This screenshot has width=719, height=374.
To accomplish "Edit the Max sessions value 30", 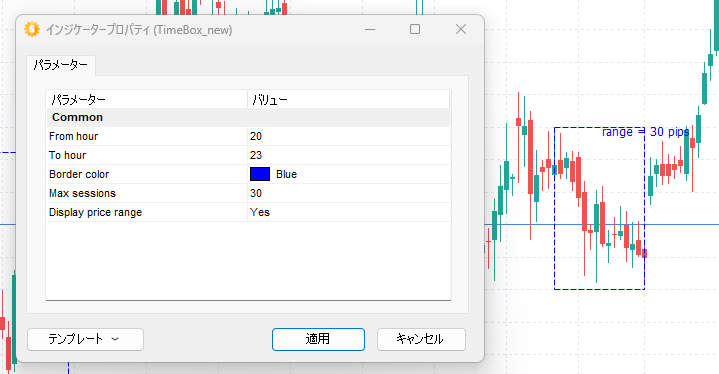I will tap(348, 193).
